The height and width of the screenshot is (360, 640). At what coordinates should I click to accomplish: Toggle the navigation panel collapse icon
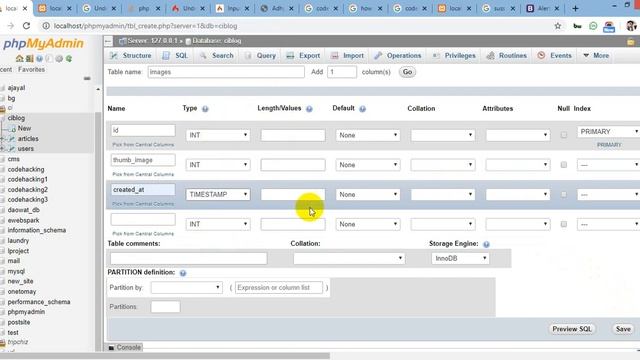pos(108,41)
